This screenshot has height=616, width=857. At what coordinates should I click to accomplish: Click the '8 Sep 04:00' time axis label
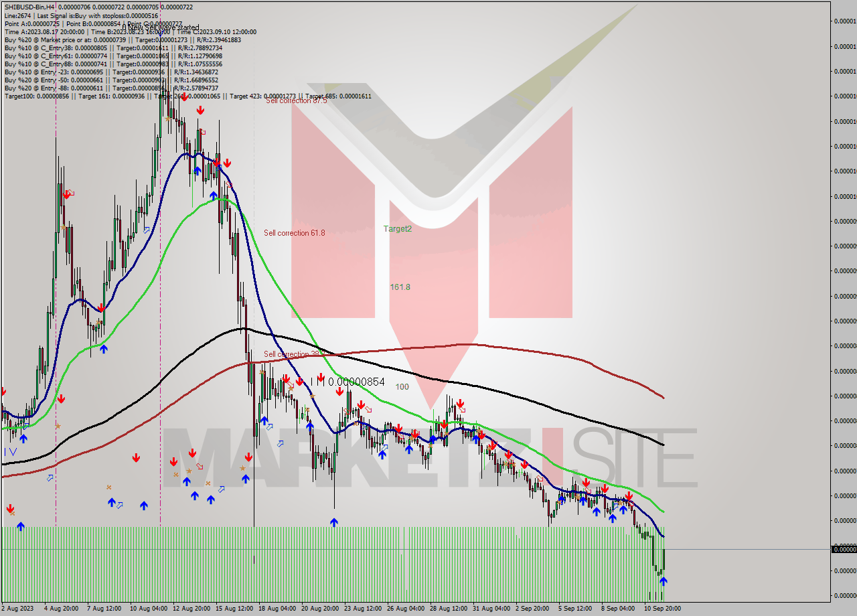(x=618, y=608)
